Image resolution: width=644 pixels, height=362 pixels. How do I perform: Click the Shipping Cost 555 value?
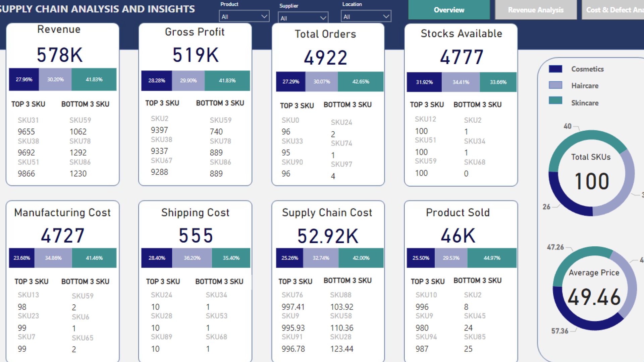(x=196, y=236)
